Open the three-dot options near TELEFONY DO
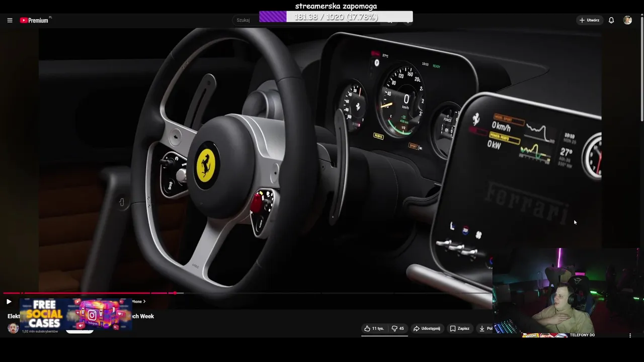Viewport: 644px width, 362px height. 630,335
